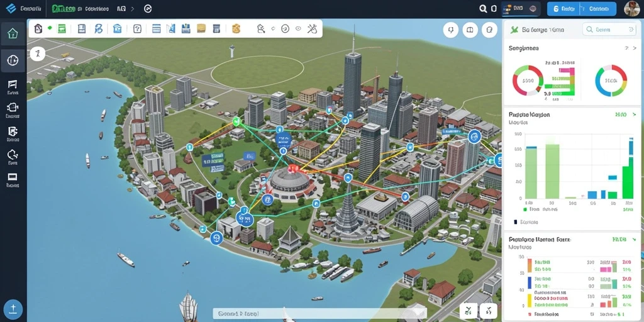Expand the arrow on the first panel header

click(635, 48)
